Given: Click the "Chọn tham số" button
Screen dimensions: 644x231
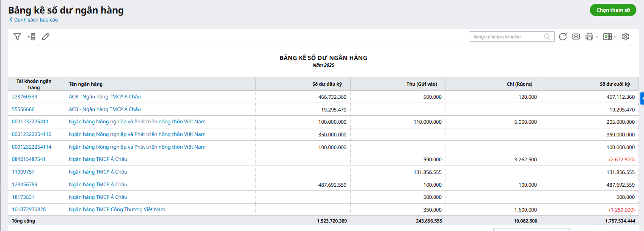Looking at the screenshot, I should (x=613, y=10).
